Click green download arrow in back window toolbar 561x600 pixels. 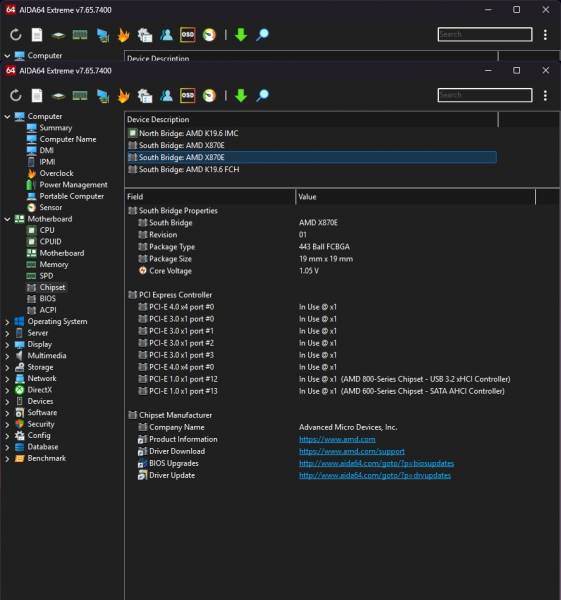point(241,35)
